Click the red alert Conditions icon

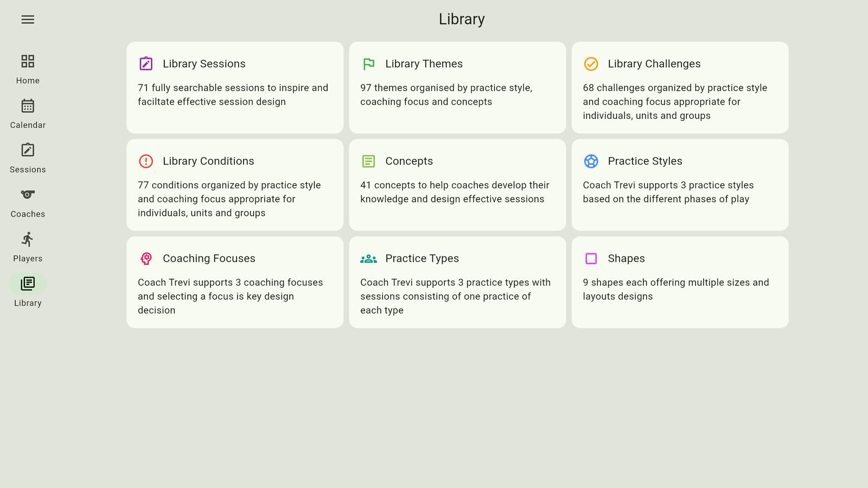point(146,161)
